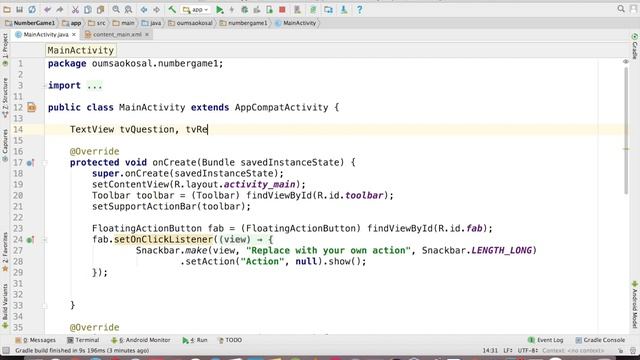This screenshot has width=640, height=360.
Task: Click the green Run app button
Action: pyautogui.click(x=220, y=9)
